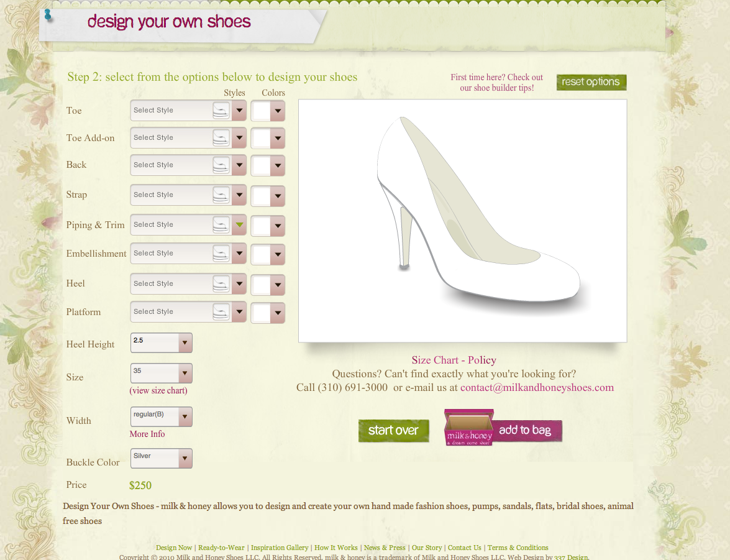Open the Strap style dropdown
Viewport: 730px width, 560px height.
tap(239, 195)
